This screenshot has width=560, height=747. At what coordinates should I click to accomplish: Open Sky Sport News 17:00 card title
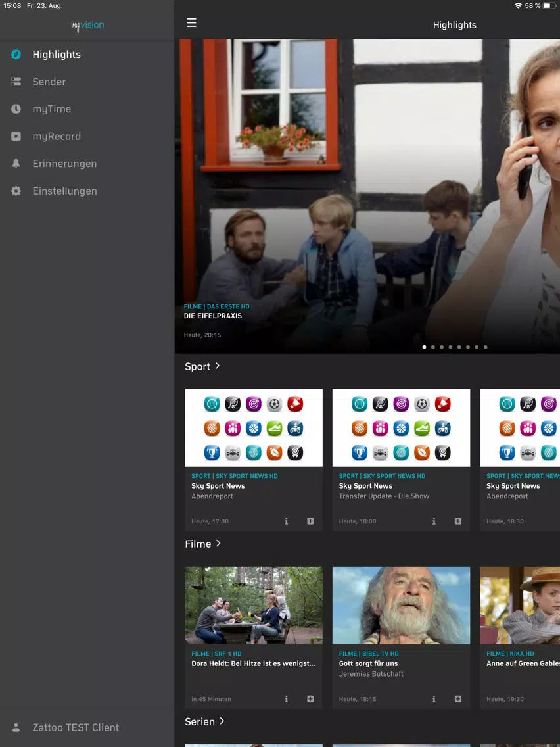[x=218, y=486]
